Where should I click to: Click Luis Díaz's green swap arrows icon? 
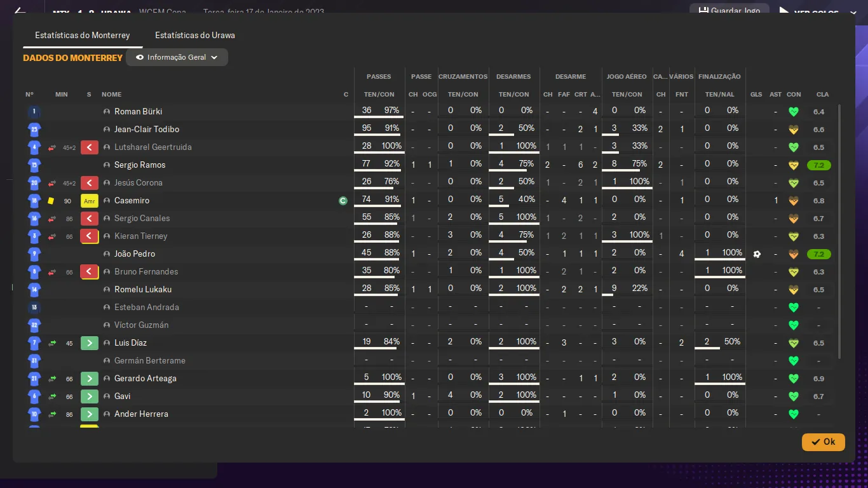[52, 343]
